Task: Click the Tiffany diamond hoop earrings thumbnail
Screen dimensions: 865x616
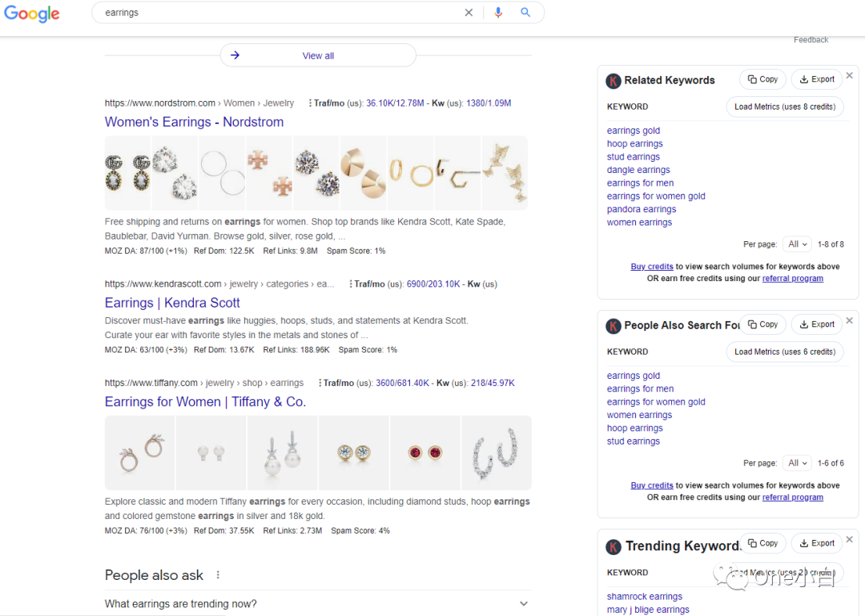Action: (x=496, y=453)
